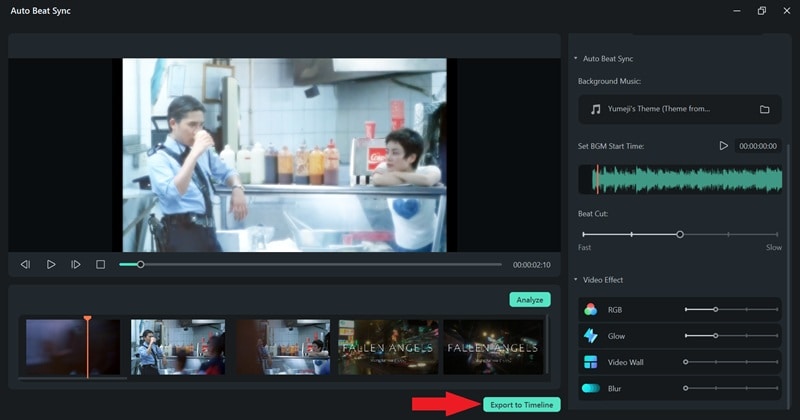Click the BGM start time field
Viewport: 800px width, 420px height.
click(x=758, y=146)
